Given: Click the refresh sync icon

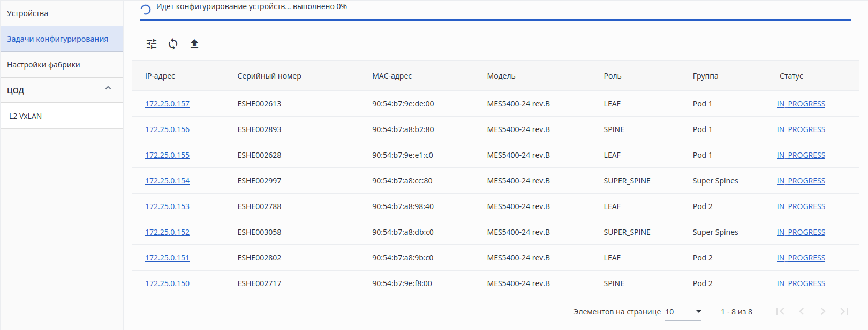Looking at the screenshot, I should (x=173, y=44).
